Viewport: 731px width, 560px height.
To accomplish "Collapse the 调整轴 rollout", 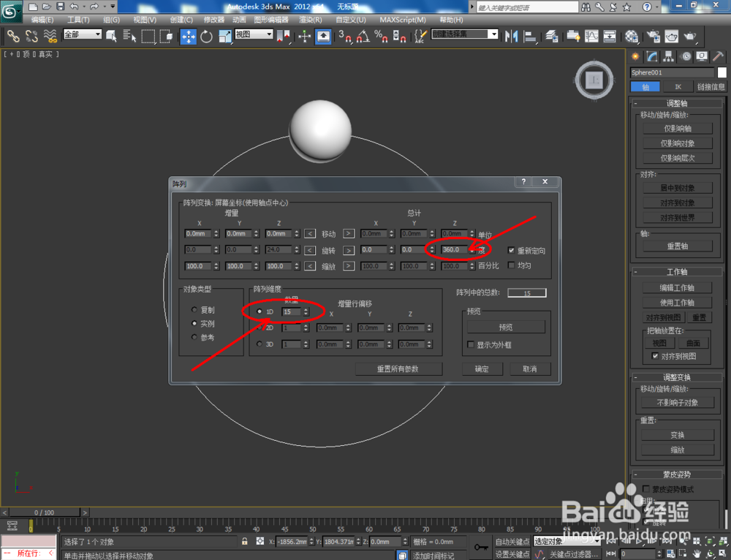I will [678, 102].
